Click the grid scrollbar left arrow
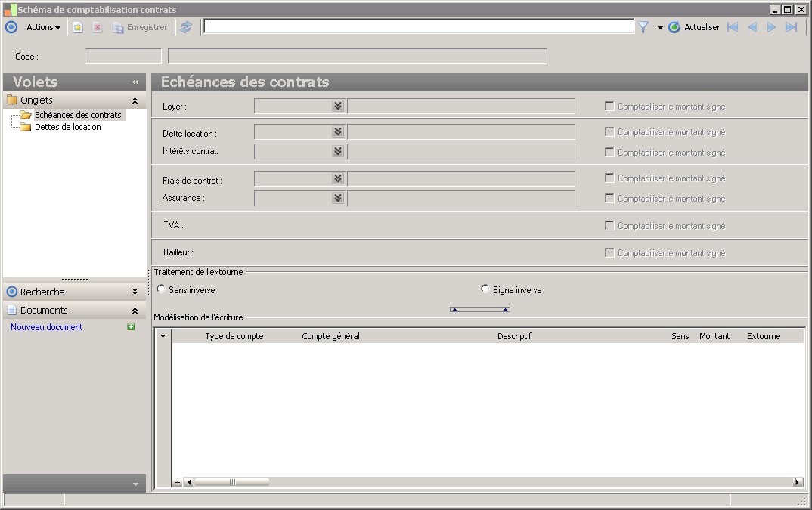The height and width of the screenshot is (510, 812). click(x=189, y=482)
